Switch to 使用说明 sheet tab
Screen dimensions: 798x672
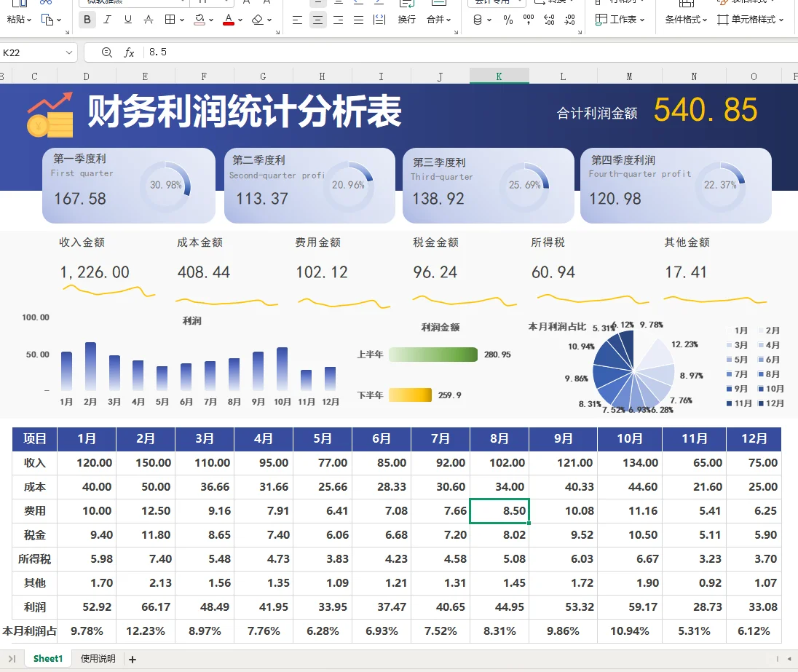(x=98, y=659)
